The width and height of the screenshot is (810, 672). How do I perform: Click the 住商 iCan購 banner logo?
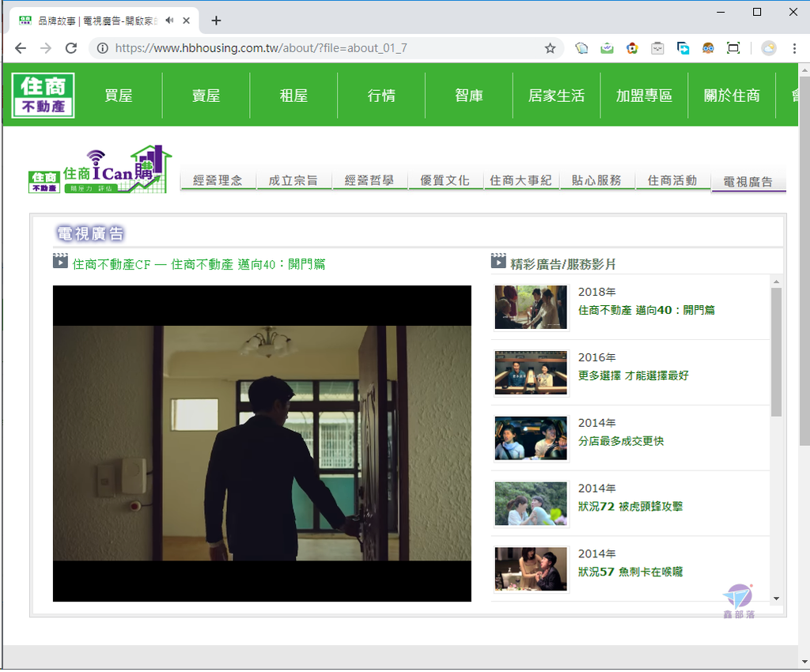(100, 169)
